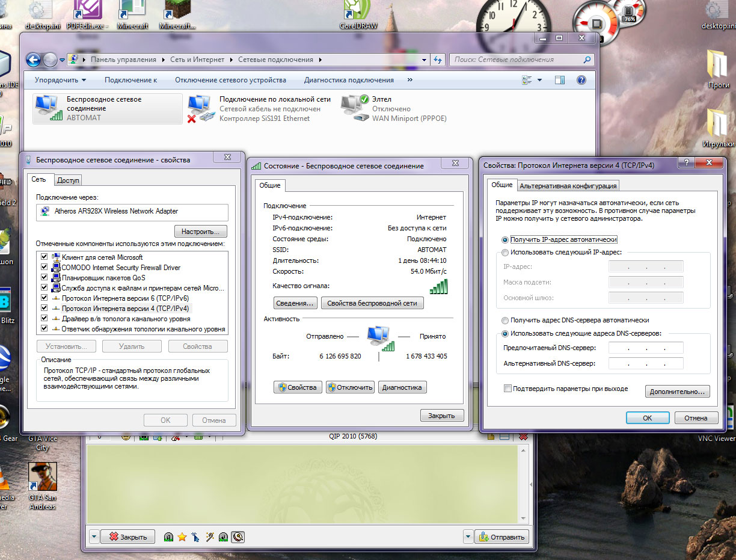This screenshot has height=560, width=736.
Task: Choose Получить адрес DNS-сервера автоматически option
Action: pyautogui.click(x=505, y=321)
